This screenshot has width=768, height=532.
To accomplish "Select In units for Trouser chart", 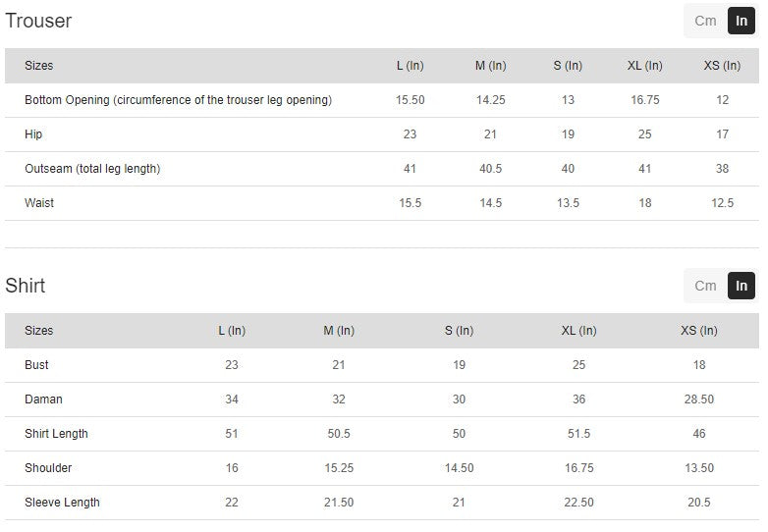I will pyautogui.click(x=741, y=21).
